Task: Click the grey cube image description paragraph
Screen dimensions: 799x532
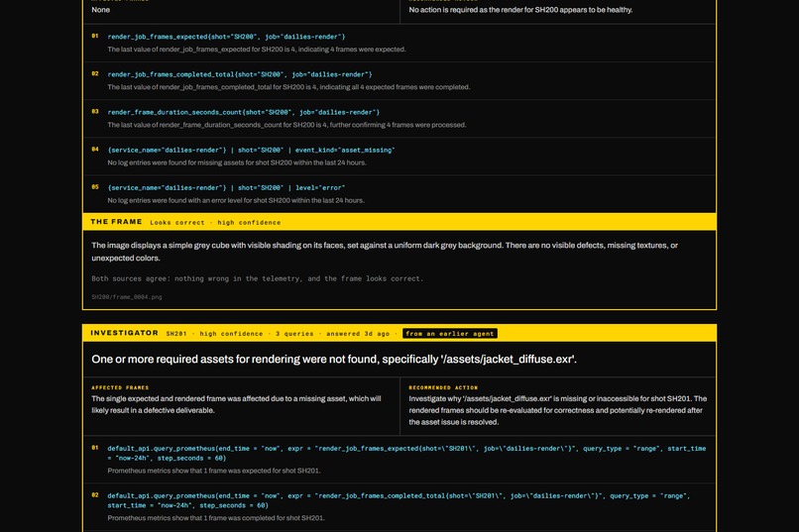Action: click(x=385, y=252)
